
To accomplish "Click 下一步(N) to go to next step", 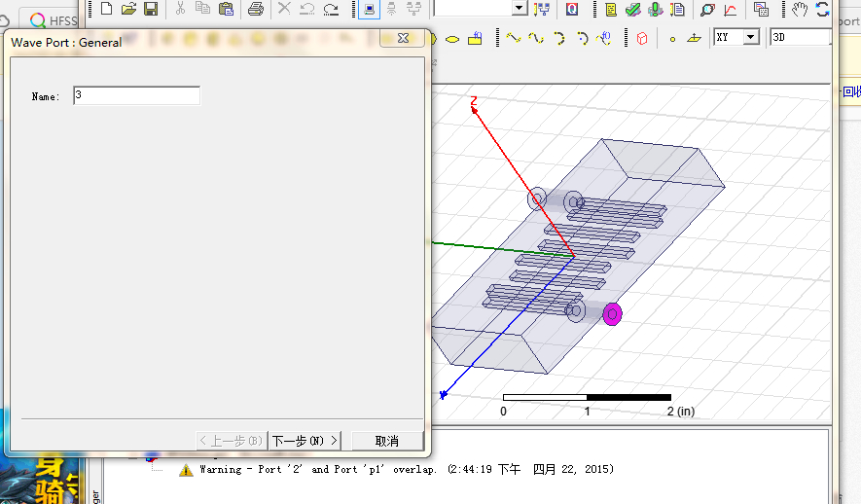I will point(305,441).
